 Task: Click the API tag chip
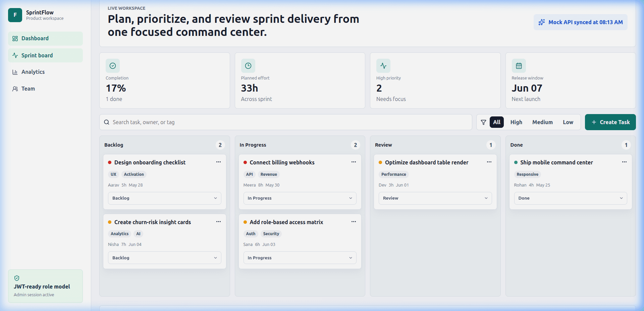(250, 174)
